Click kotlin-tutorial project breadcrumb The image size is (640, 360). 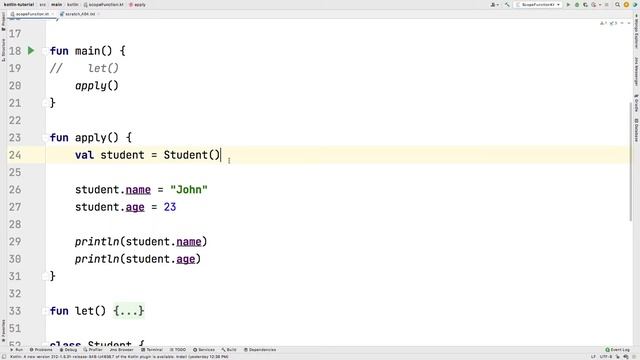click(x=19, y=4)
